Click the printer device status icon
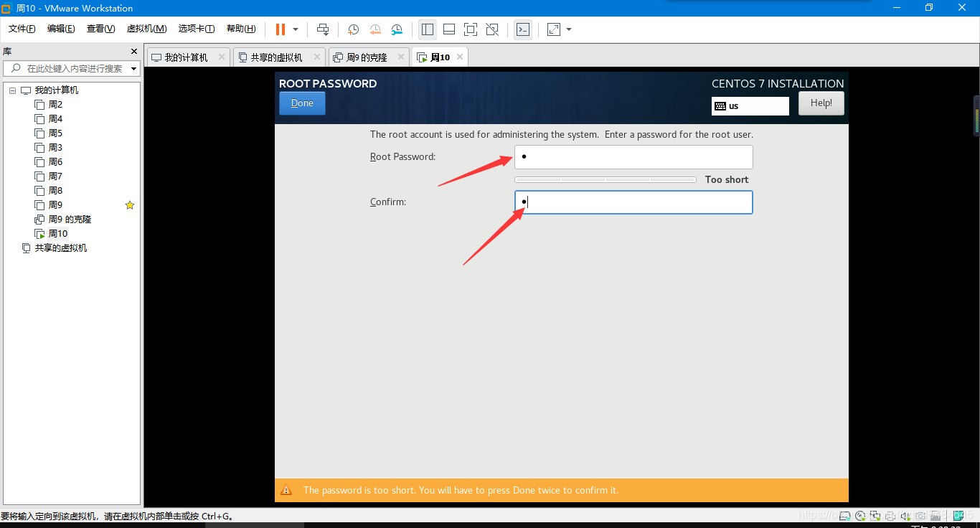 890,516
